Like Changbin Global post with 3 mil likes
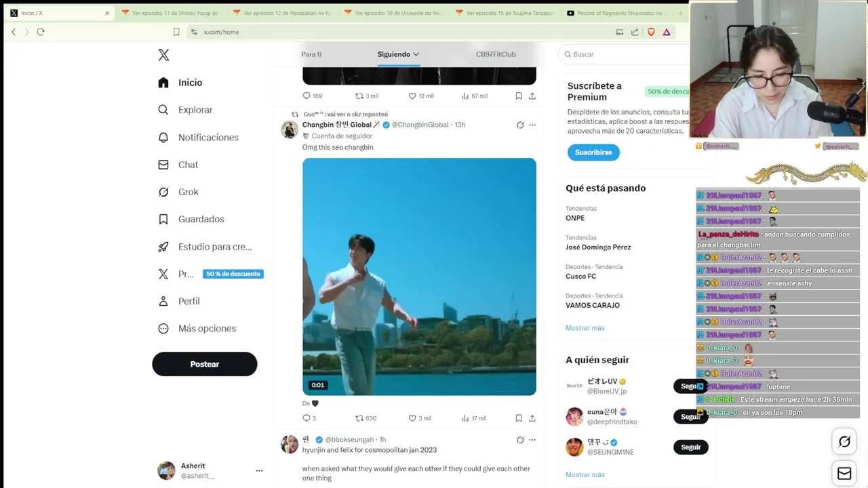Viewport: 868px width, 488px height. click(420, 418)
